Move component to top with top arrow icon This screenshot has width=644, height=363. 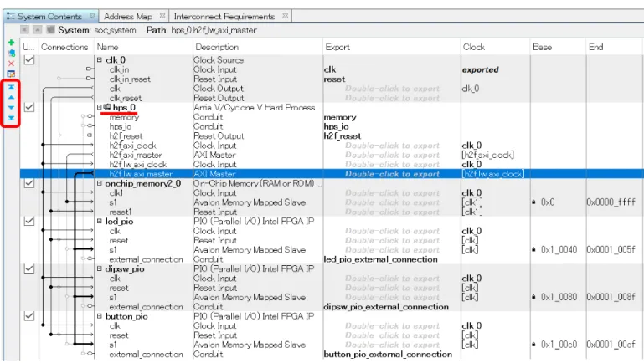coord(11,87)
